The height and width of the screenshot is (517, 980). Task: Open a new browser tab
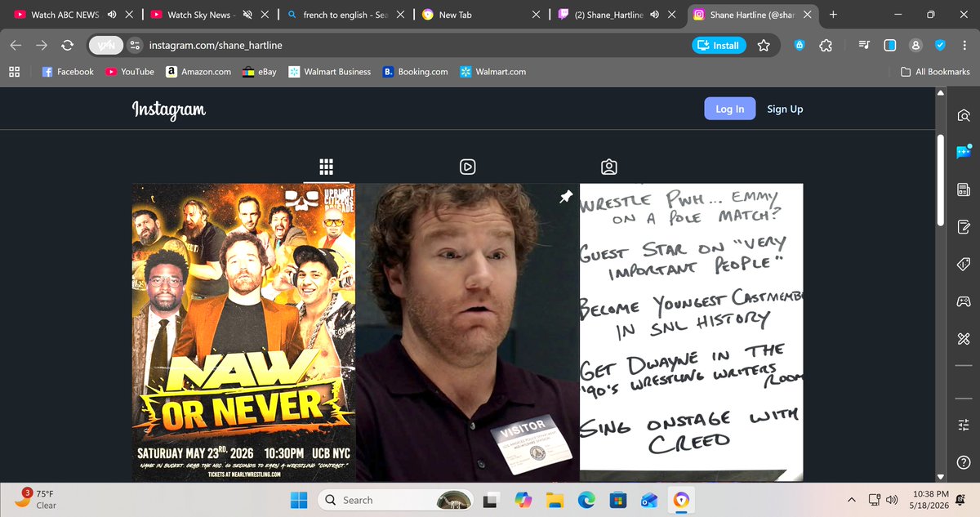click(x=832, y=15)
